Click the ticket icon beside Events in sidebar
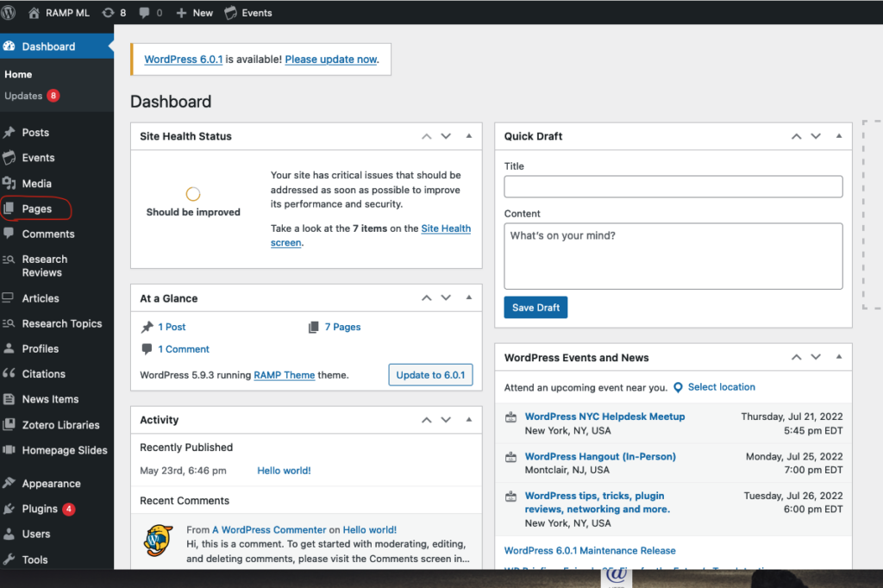883x588 pixels. pyautogui.click(x=9, y=158)
